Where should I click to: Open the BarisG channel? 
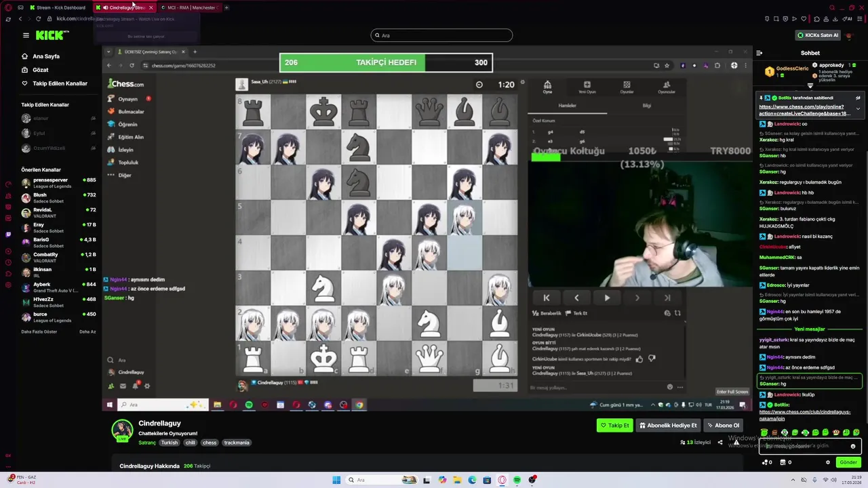pos(60,242)
